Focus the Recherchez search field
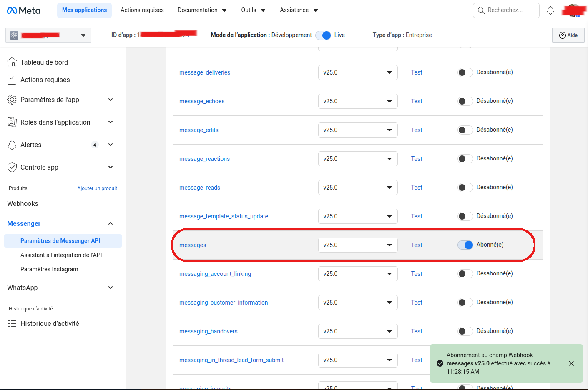Viewport: 588px width, 390px height. pyautogui.click(x=506, y=10)
